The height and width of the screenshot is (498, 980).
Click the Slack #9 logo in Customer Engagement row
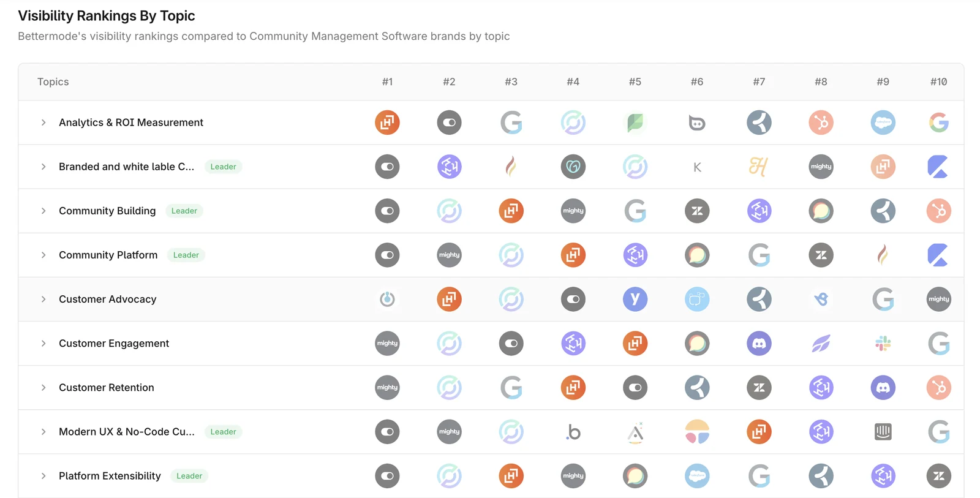coord(883,343)
